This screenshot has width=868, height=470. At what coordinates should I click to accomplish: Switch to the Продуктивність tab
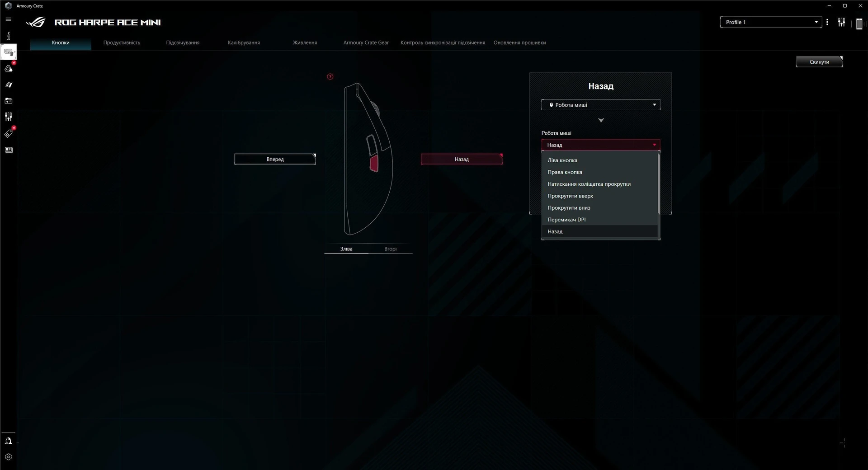click(122, 42)
